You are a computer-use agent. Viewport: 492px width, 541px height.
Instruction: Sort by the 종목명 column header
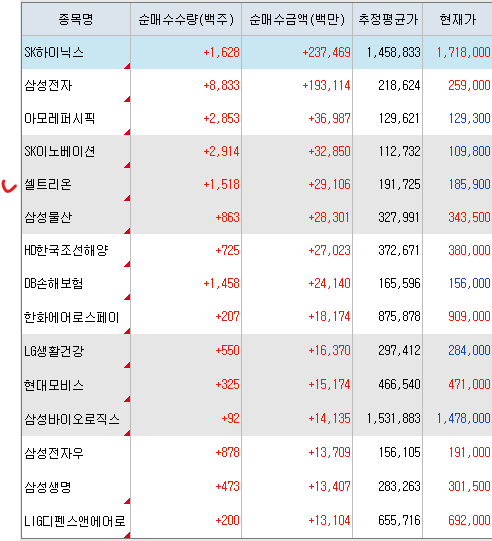pos(76,19)
